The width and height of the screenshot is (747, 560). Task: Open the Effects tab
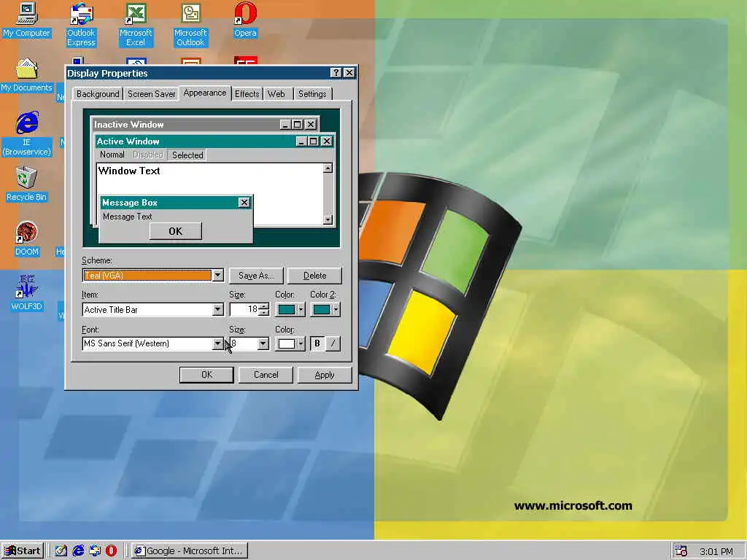(x=247, y=94)
